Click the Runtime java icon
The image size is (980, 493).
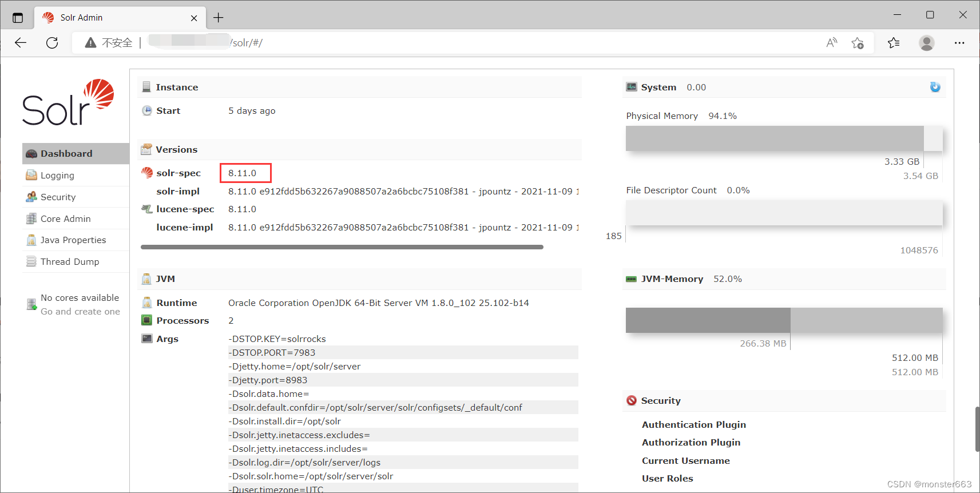pos(147,303)
